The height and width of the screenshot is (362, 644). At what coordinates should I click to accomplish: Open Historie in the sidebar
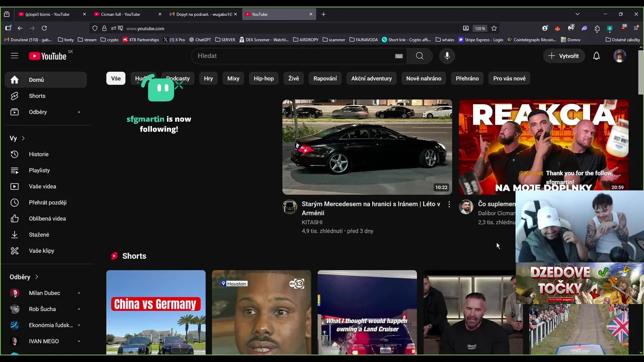[x=46, y=154]
